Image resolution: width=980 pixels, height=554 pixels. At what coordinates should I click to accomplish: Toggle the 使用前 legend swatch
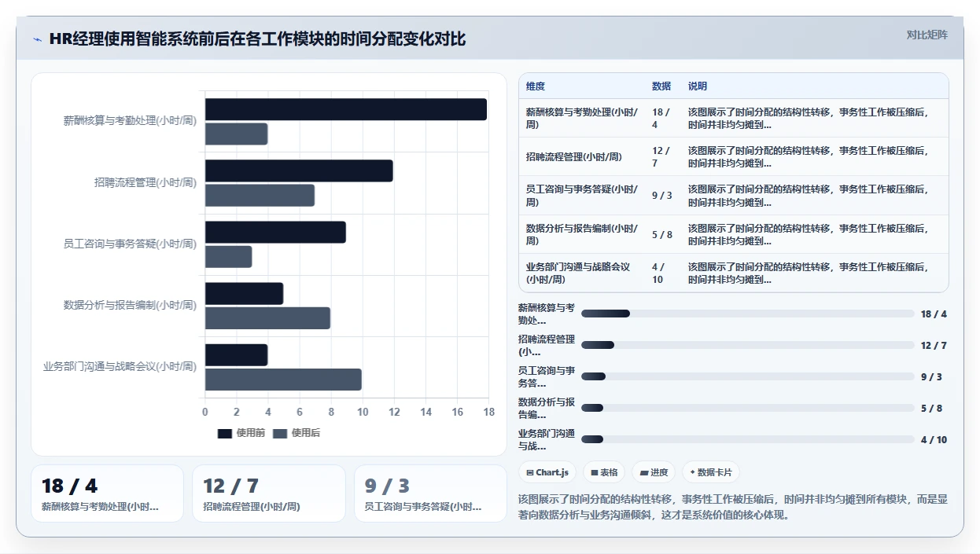pyautogui.click(x=225, y=433)
